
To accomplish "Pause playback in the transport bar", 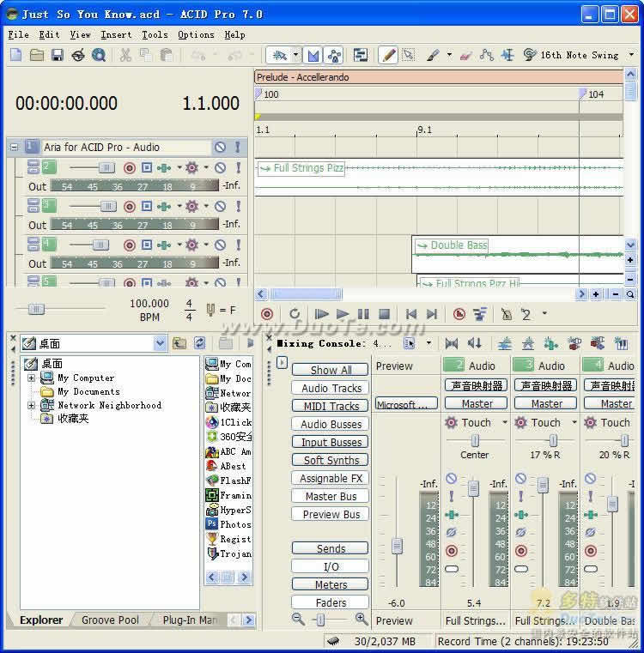I will pyautogui.click(x=363, y=313).
